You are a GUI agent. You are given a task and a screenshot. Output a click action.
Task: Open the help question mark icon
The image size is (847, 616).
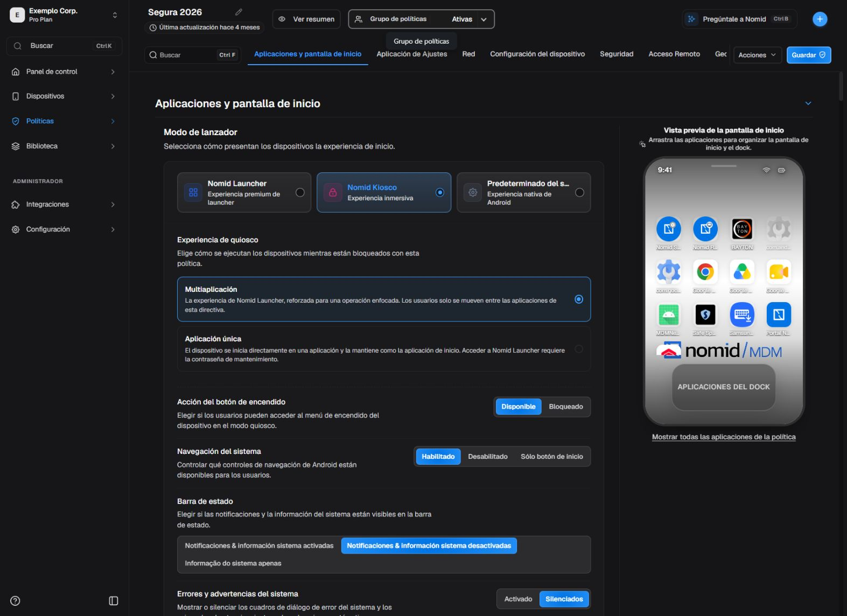click(15, 601)
